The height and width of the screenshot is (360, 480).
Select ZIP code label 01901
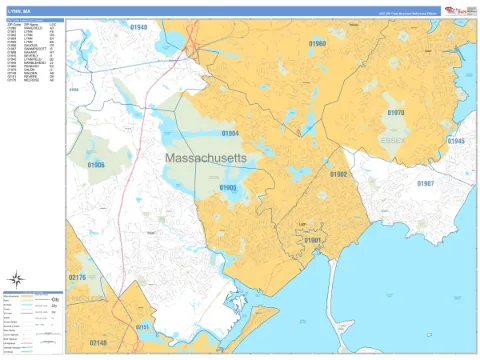pos(312,240)
